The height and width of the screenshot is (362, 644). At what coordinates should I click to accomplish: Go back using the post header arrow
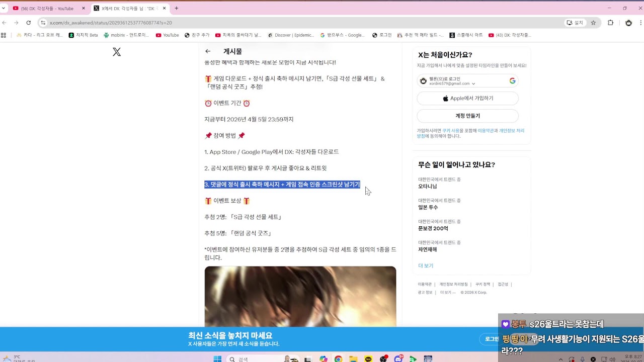click(208, 51)
